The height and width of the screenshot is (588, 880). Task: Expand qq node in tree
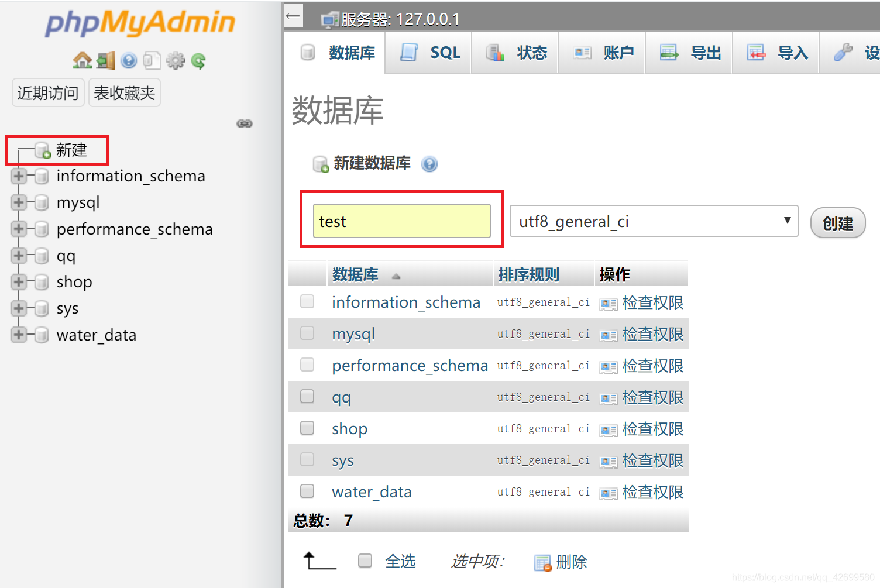click(18, 256)
